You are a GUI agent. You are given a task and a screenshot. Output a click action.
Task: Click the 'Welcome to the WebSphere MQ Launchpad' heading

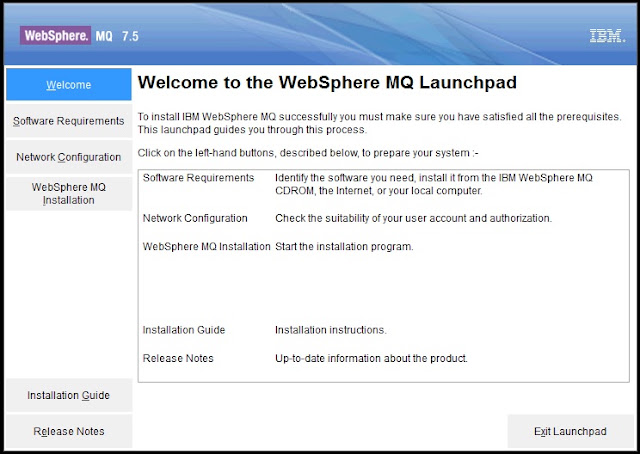click(x=327, y=82)
